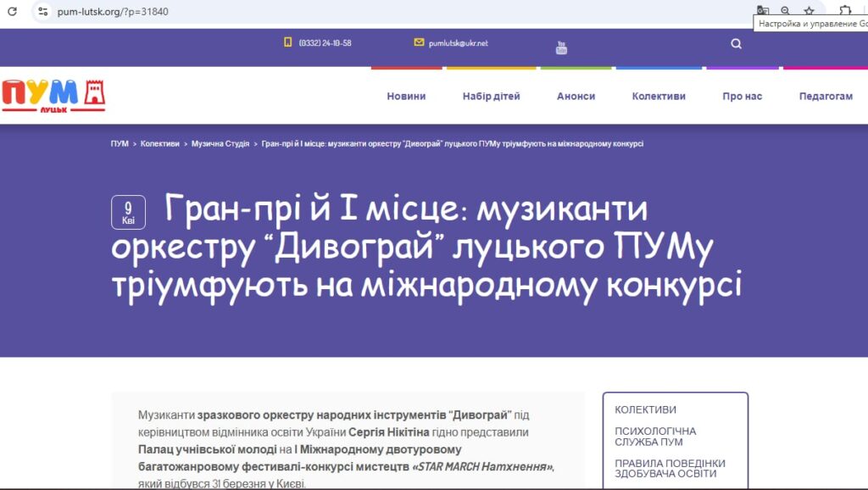Open the browser extensions puzzle icon
The width and height of the screenshot is (868, 490).
pos(845,11)
